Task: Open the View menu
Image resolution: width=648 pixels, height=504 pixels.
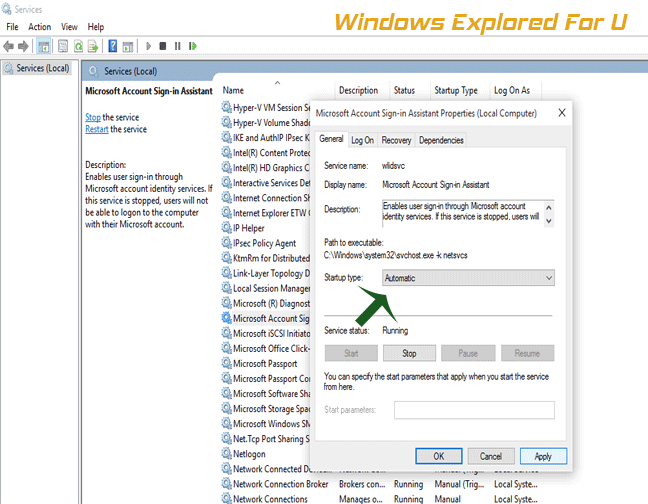Action: point(69,27)
